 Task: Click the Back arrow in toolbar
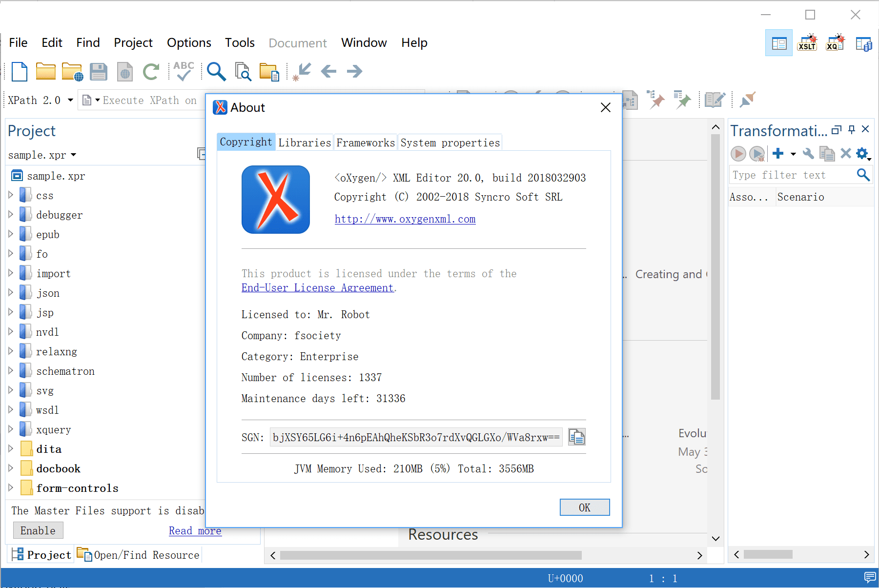tap(328, 72)
